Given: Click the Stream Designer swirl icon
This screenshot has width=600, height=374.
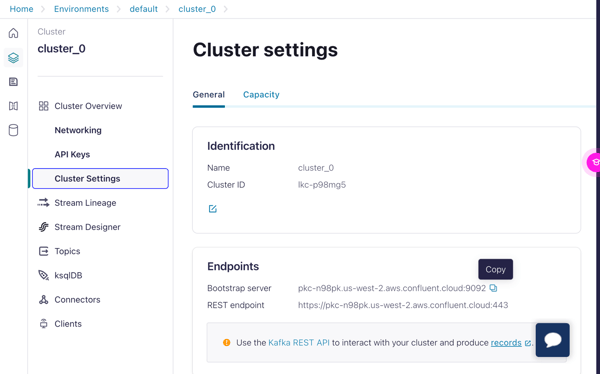Looking at the screenshot, I should click(44, 227).
